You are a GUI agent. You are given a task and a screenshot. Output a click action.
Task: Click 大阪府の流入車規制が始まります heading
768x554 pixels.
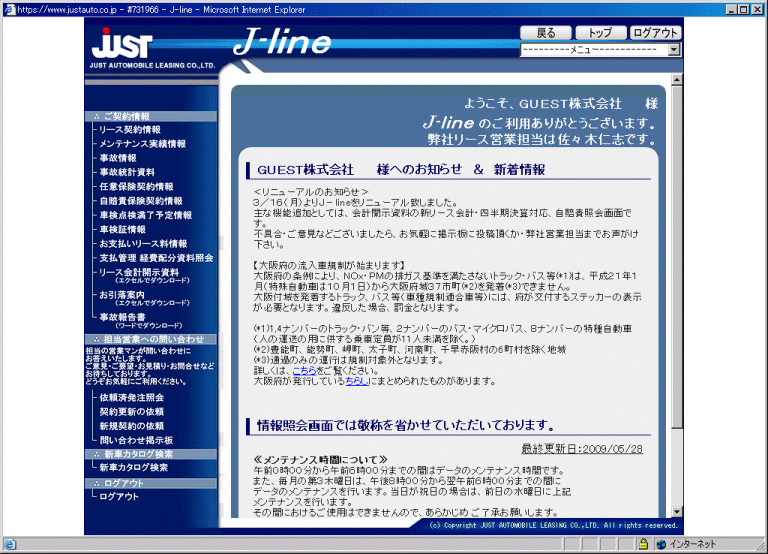[330, 265]
